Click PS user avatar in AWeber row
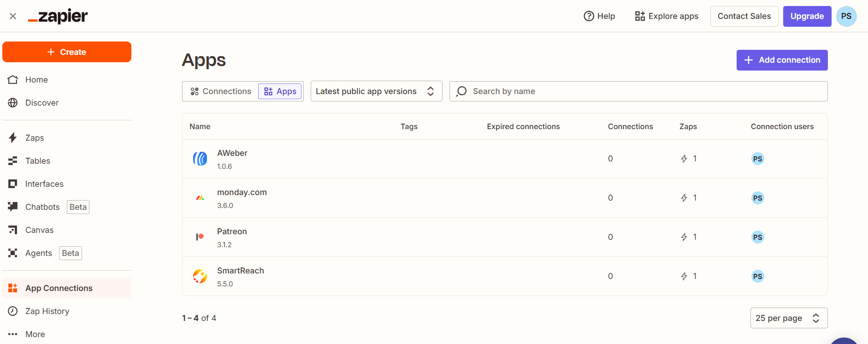The width and height of the screenshot is (868, 344). [757, 159]
